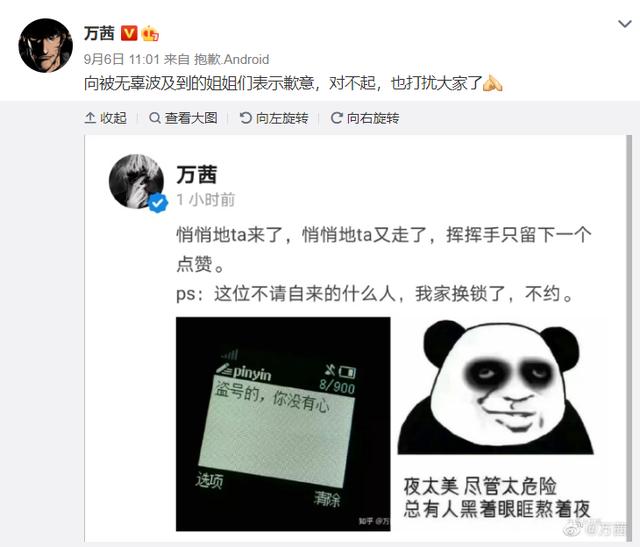Click the 抱歉.Android source link
This screenshot has width=640, height=547.
231,60
